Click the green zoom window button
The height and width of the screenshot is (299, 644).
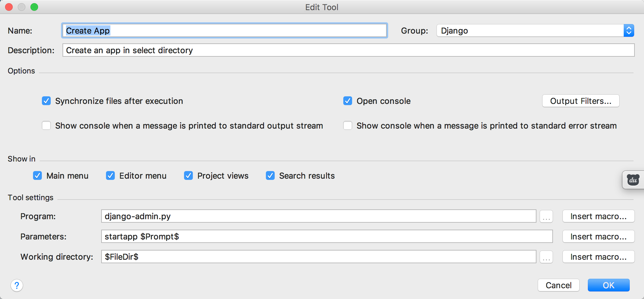34,7
